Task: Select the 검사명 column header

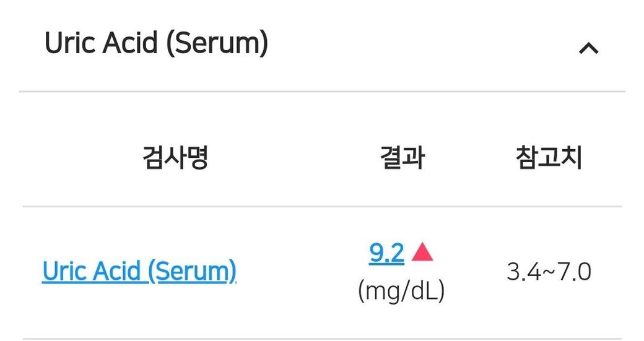Action: tap(175, 158)
